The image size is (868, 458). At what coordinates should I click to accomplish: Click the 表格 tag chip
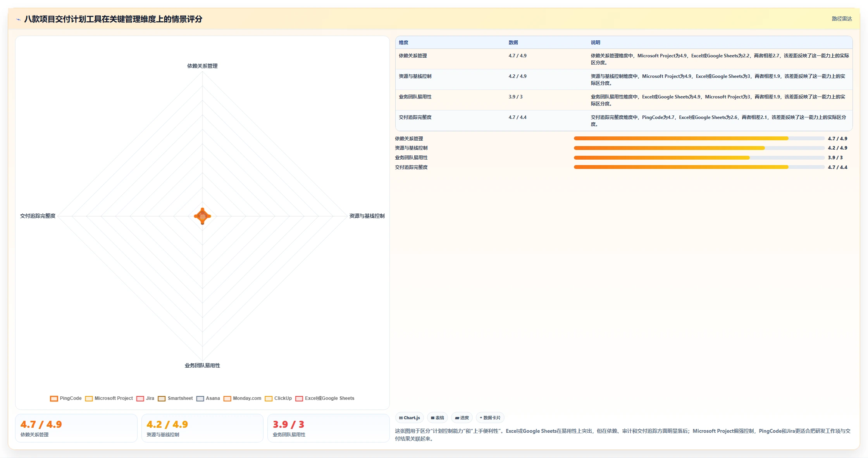coord(437,418)
